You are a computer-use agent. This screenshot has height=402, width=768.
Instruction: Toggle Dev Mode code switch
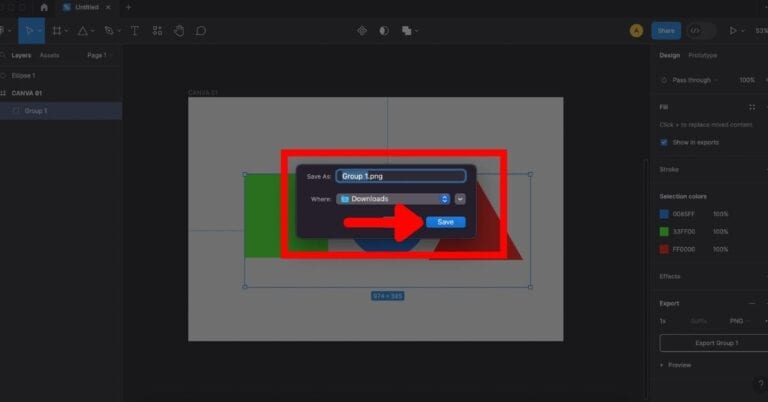point(700,31)
